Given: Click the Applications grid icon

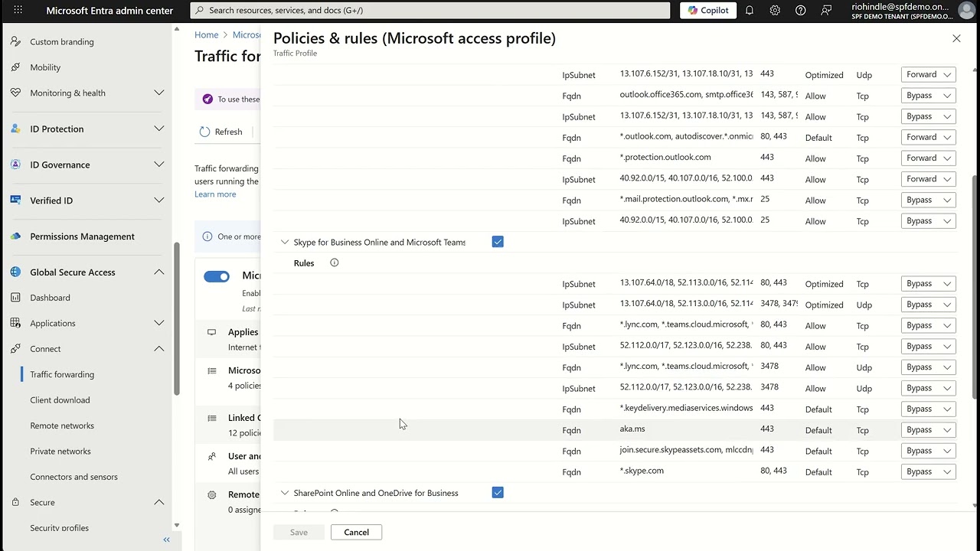Looking at the screenshot, I should 15,323.
